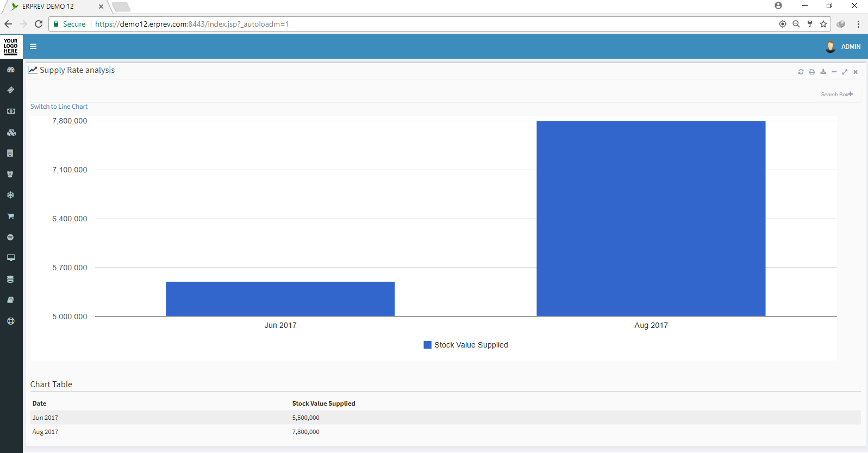
Task: Click the ADMIN avatar picture
Action: (x=830, y=47)
